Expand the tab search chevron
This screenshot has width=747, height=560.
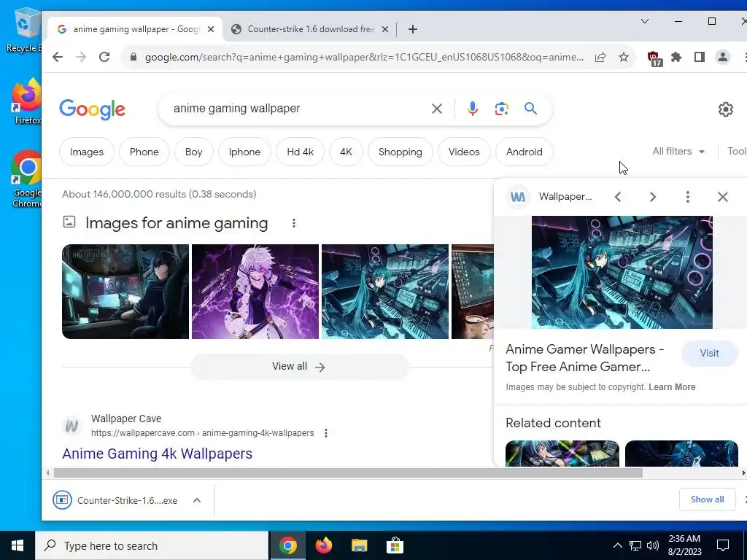pos(645,21)
